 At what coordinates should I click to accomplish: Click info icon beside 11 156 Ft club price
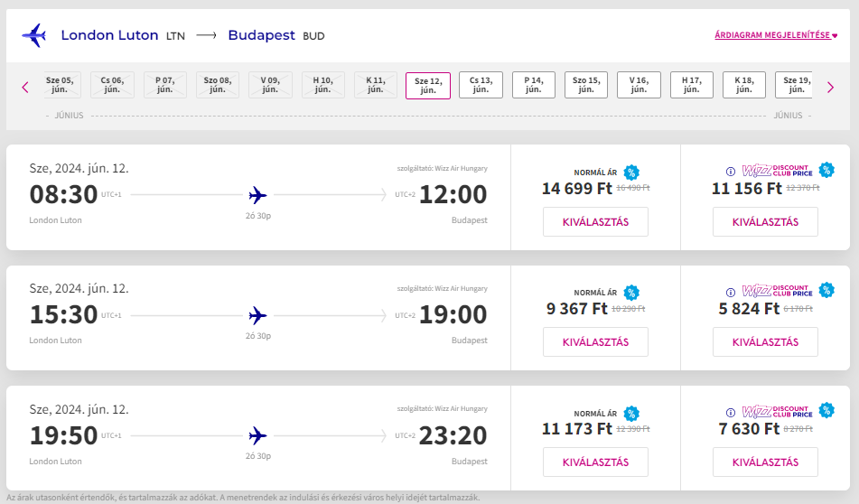[730, 172]
